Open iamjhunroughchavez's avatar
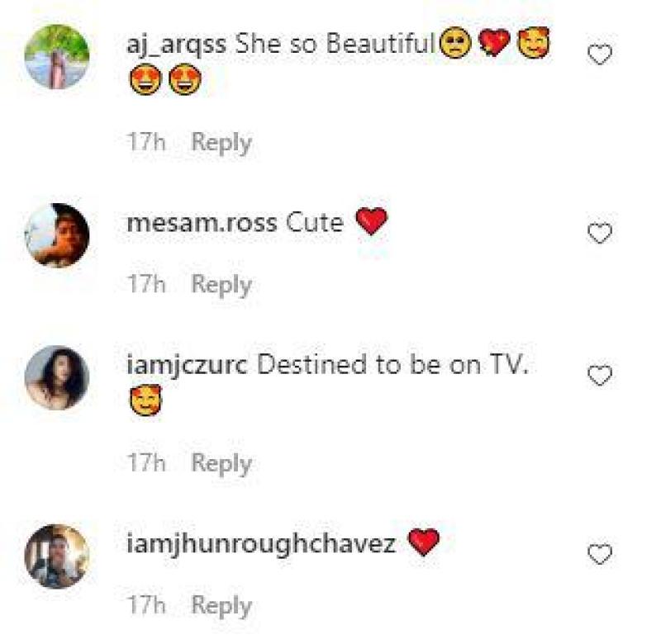This screenshot has height=644, width=661. pos(57,556)
